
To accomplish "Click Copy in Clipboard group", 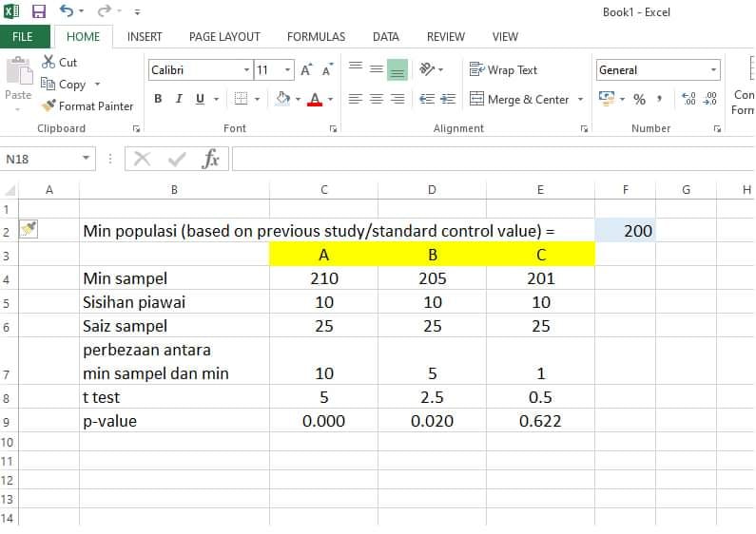I will pos(64,84).
